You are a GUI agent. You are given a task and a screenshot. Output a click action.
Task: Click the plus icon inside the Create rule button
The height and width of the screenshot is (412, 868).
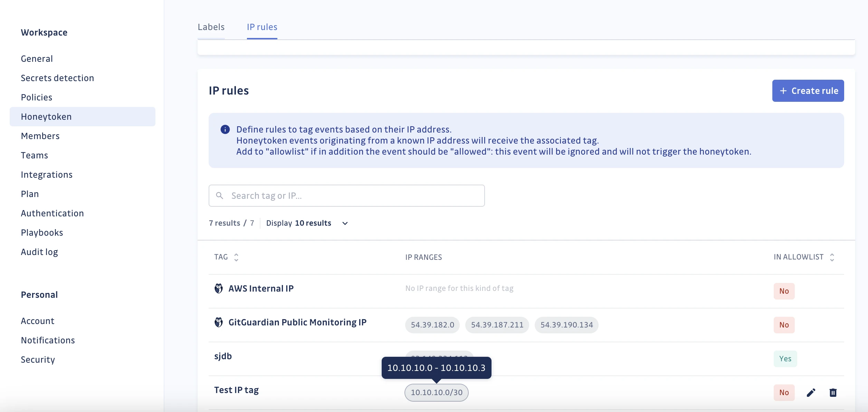pyautogui.click(x=783, y=90)
